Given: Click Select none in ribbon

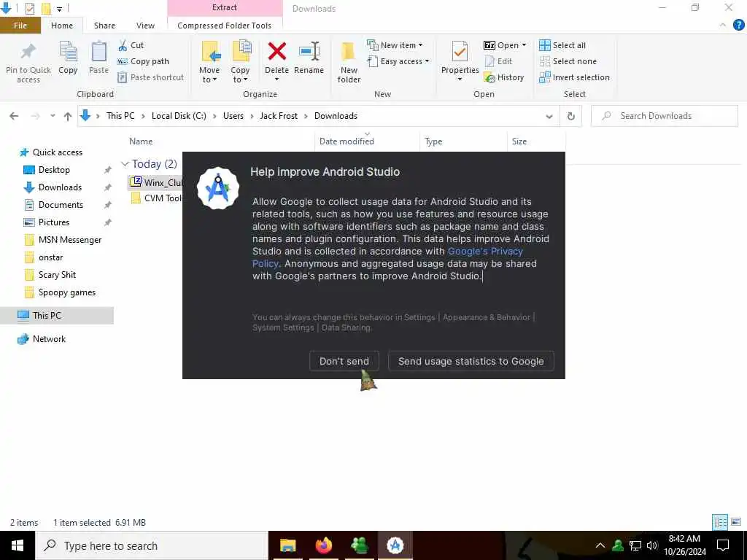Looking at the screenshot, I should pyautogui.click(x=568, y=61).
